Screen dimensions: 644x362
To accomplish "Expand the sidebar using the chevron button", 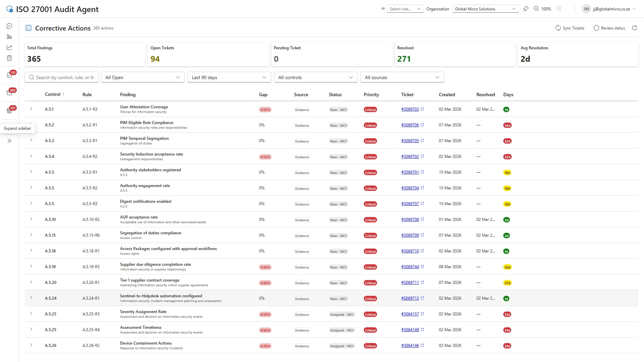I will click(x=9, y=141).
